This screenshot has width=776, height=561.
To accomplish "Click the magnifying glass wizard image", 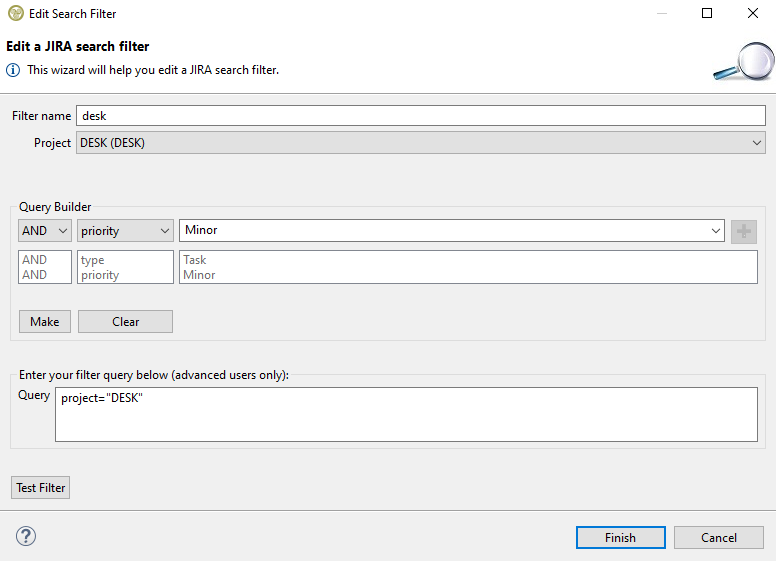I will pyautogui.click(x=741, y=62).
